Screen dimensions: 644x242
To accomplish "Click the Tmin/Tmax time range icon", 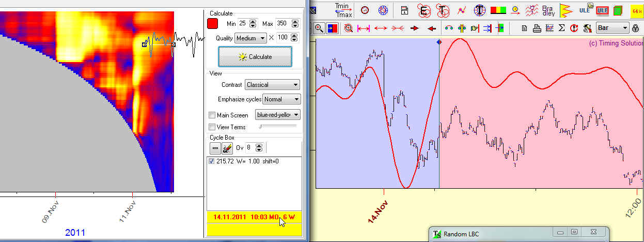I will (x=342, y=10).
